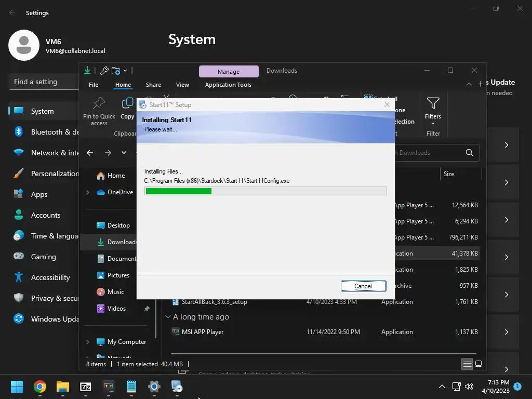Switch to large icons view layout icon
Viewport: 532px width, 399px height.
[x=478, y=364]
